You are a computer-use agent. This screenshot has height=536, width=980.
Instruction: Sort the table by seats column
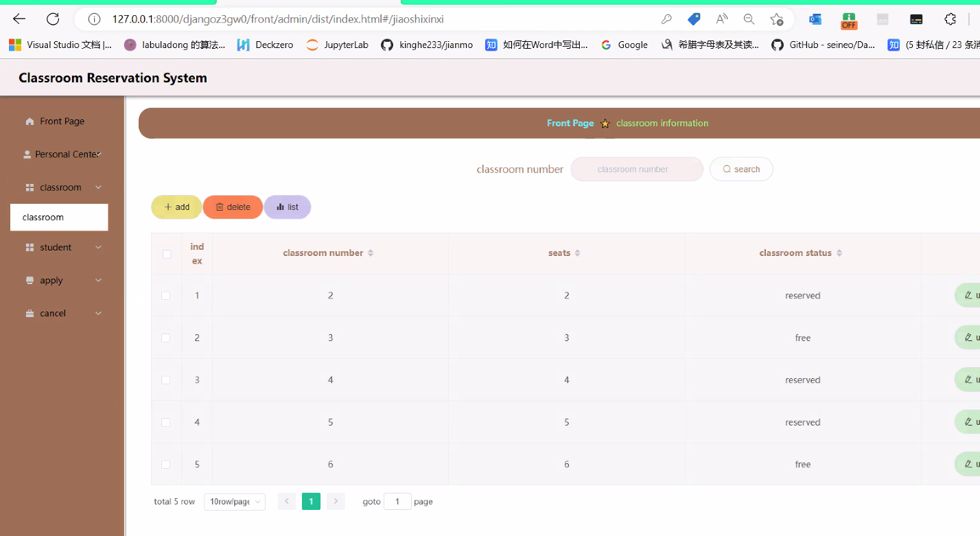[576, 253]
